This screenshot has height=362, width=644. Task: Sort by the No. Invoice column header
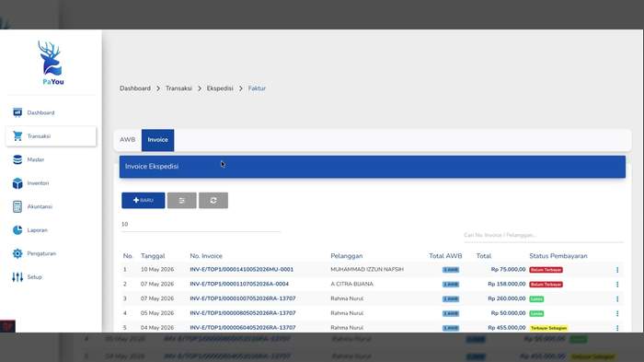[206, 256]
